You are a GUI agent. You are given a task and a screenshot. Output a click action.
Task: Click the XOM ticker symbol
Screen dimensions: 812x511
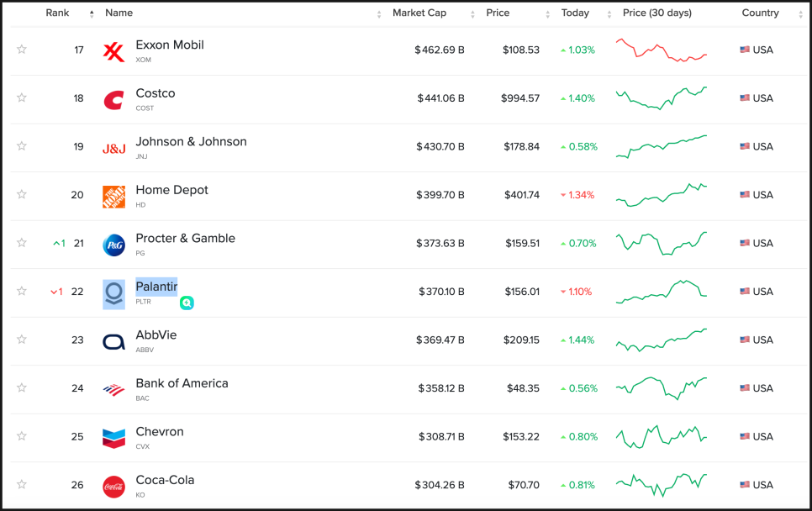(x=144, y=60)
